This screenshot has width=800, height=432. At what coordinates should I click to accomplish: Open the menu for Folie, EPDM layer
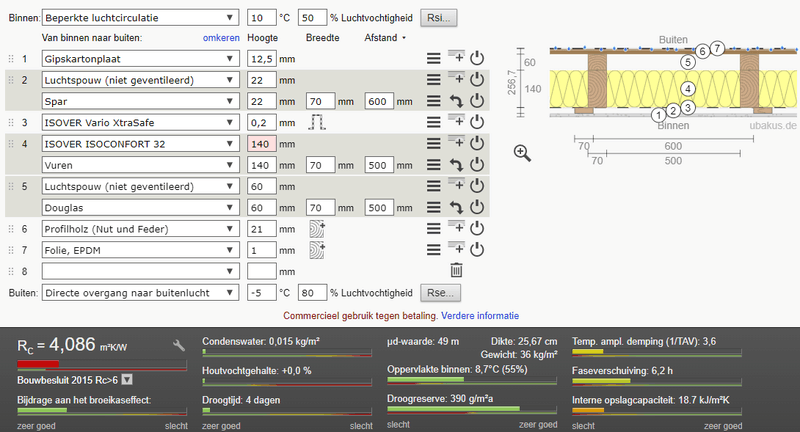coord(434,250)
